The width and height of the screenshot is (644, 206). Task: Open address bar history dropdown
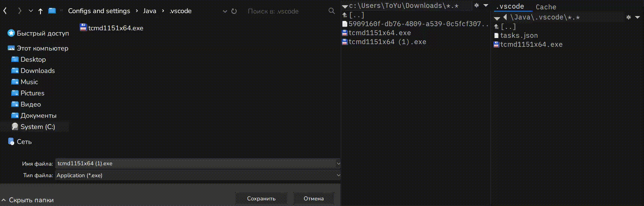225,11
